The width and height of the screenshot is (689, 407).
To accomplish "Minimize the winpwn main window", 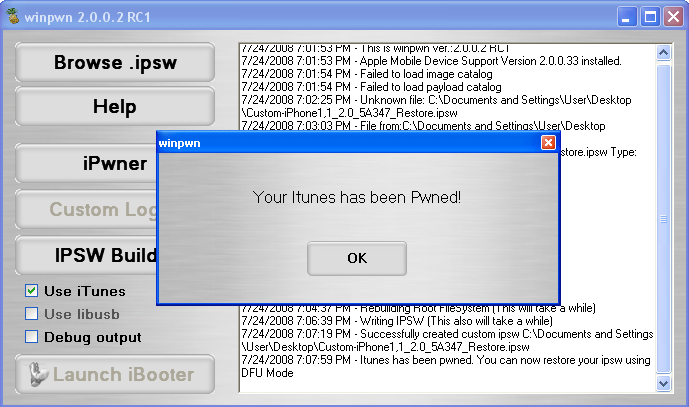I will pos(627,17).
